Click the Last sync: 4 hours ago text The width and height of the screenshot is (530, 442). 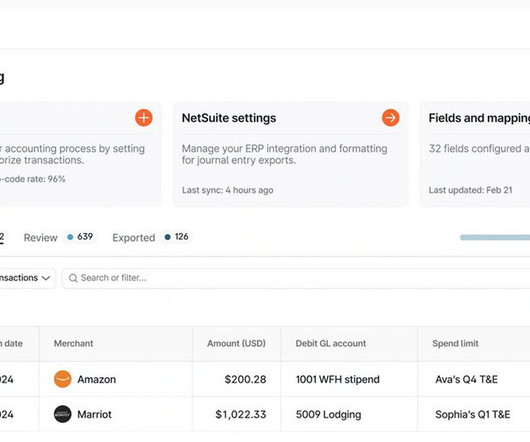click(x=227, y=190)
